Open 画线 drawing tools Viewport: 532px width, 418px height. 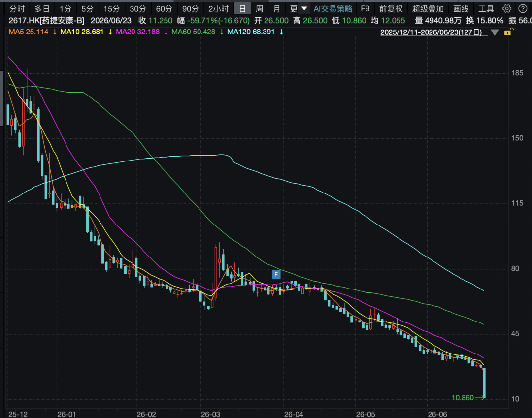(461, 9)
